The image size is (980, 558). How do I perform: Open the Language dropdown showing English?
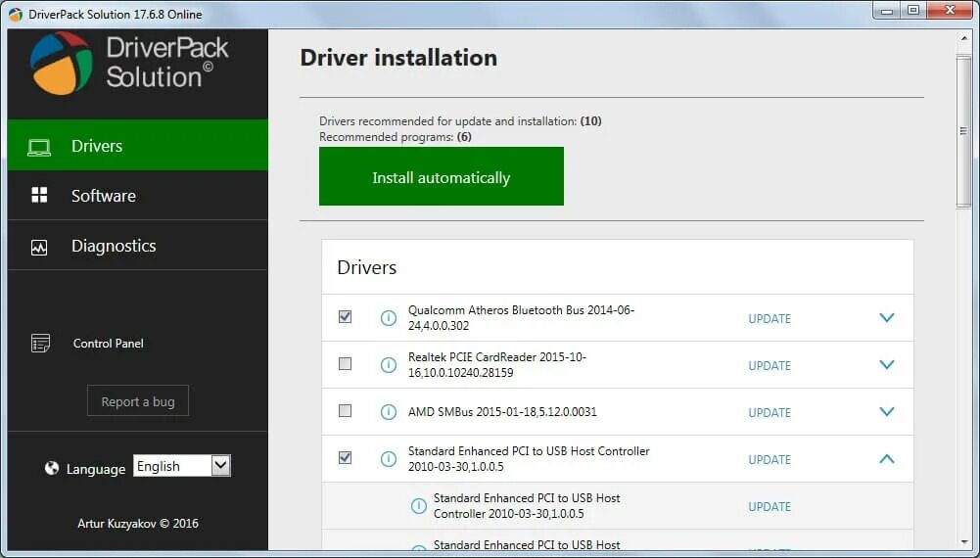point(182,466)
